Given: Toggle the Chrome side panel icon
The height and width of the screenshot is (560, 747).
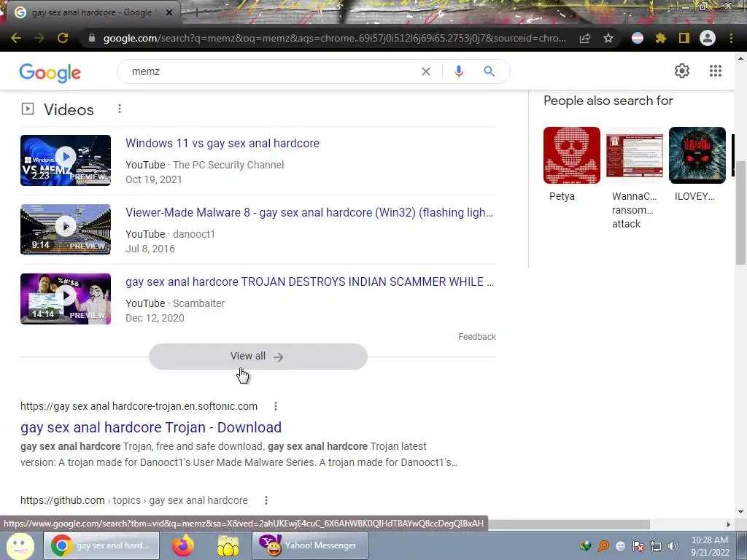Looking at the screenshot, I should [x=684, y=38].
